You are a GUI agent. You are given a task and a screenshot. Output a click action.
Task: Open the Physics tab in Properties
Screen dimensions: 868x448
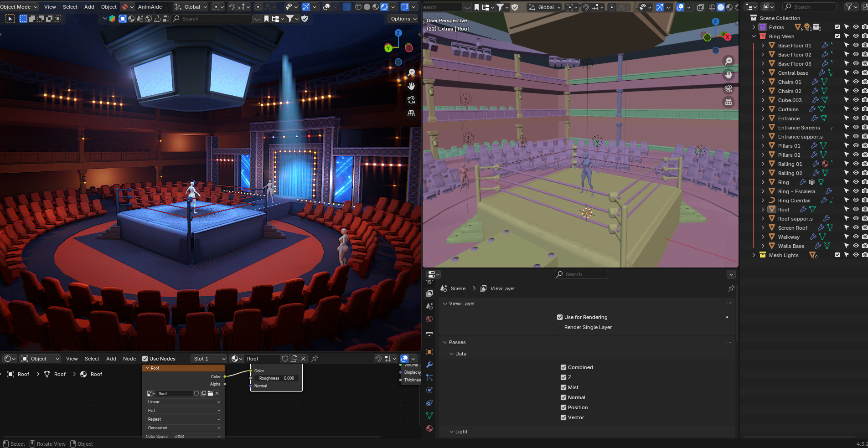click(x=429, y=390)
